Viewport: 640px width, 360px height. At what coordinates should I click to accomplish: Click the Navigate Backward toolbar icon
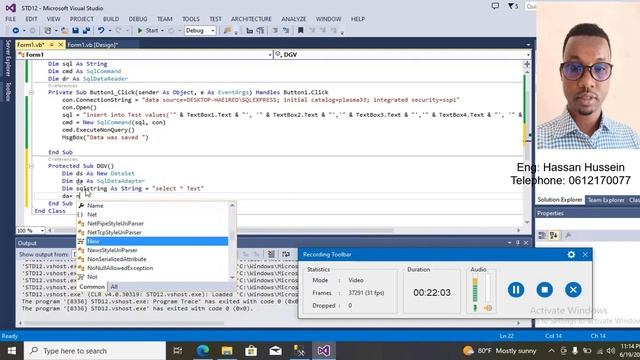pyautogui.click(x=16, y=31)
